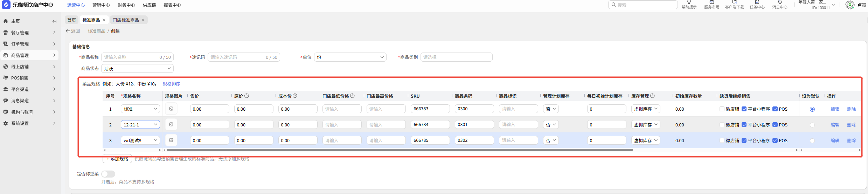Toggle 平台小程序 checkbox in row 3

click(x=744, y=140)
